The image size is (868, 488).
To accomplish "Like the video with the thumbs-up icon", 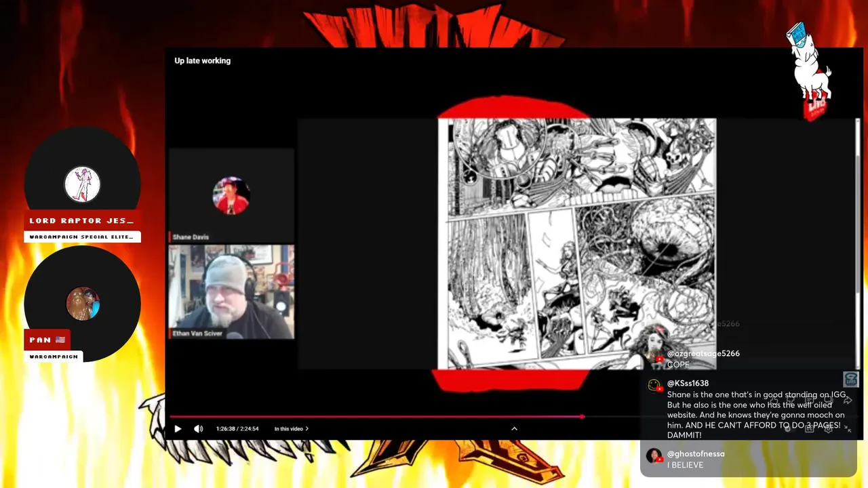I will coord(774,401).
